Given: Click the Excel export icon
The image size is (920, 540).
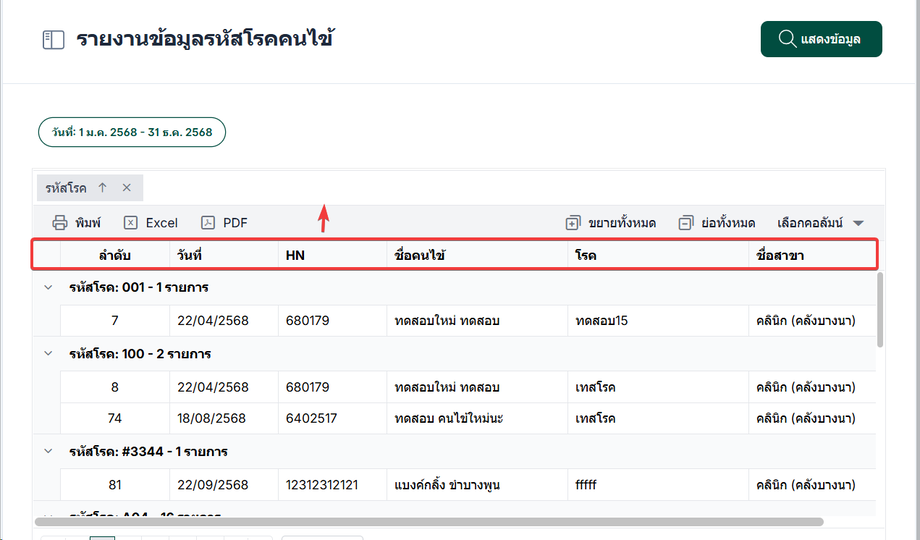Looking at the screenshot, I should coord(131,223).
